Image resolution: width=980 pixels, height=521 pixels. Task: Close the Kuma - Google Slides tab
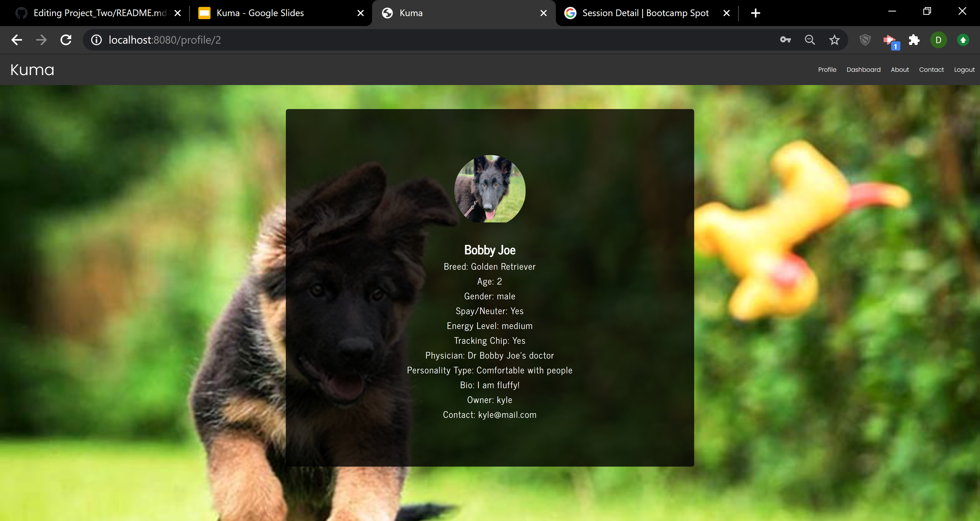point(361,13)
